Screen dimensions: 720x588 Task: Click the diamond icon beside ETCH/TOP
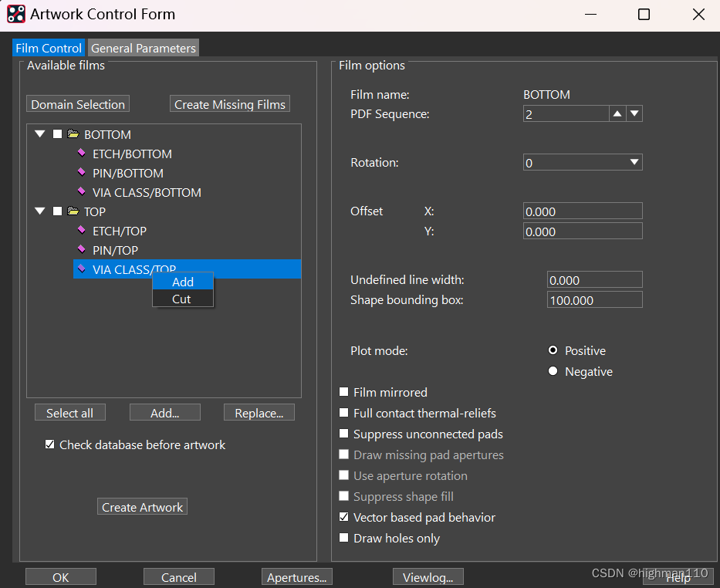82,231
